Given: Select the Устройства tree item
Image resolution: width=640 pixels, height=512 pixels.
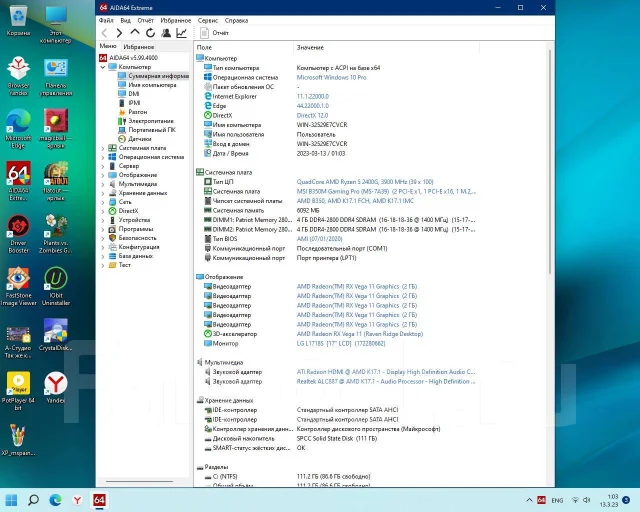Looking at the screenshot, I should coord(130,220).
